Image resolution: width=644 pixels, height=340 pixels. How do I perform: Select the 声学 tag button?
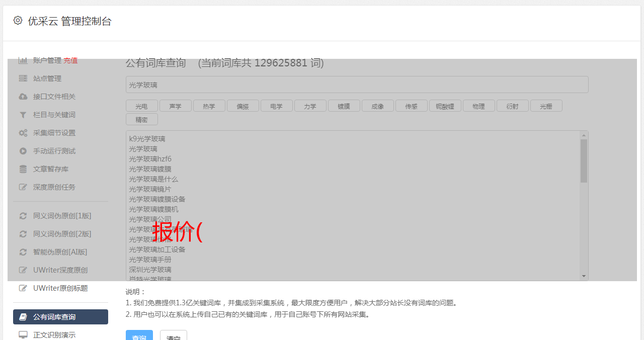click(x=175, y=106)
